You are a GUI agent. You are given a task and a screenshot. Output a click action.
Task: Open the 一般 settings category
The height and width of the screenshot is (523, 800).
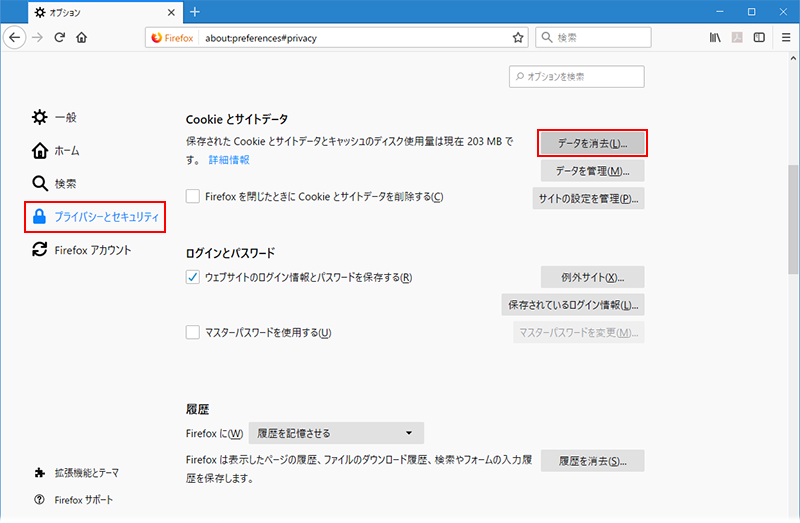click(x=54, y=117)
